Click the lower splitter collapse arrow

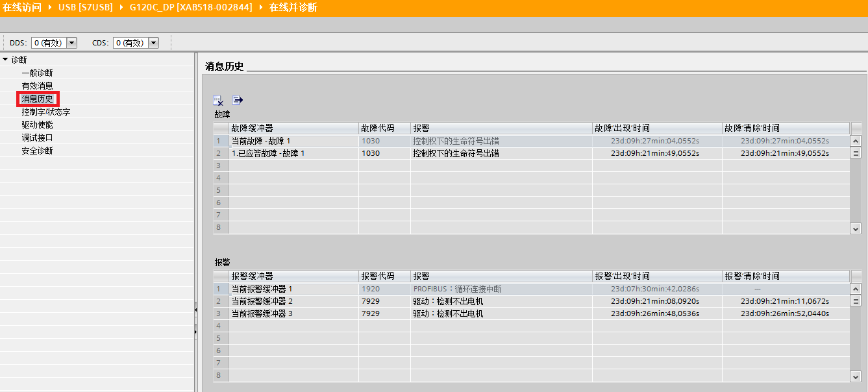(195, 332)
